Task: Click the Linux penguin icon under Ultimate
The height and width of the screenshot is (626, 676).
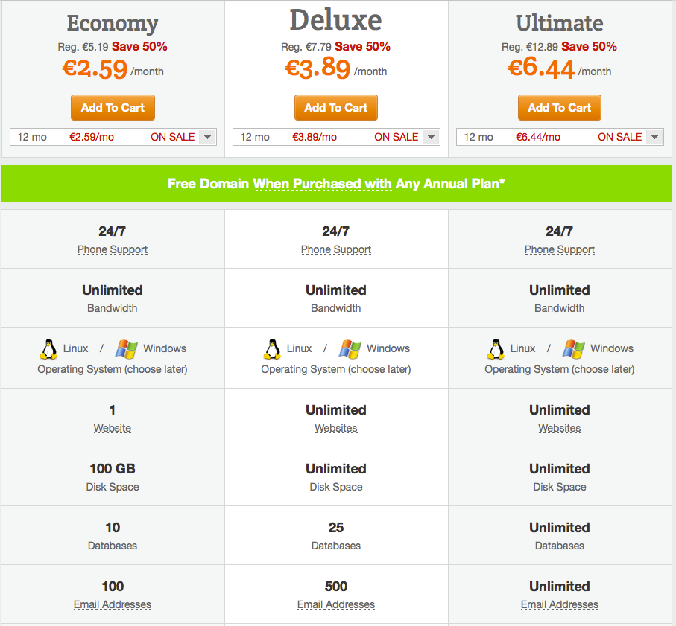Action: 496,349
